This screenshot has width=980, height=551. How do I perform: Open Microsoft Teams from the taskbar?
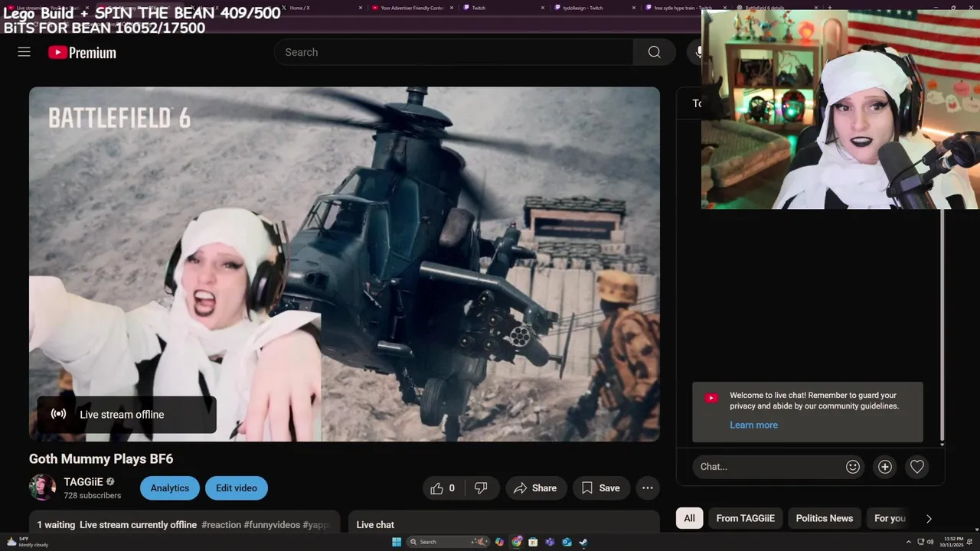coord(550,542)
